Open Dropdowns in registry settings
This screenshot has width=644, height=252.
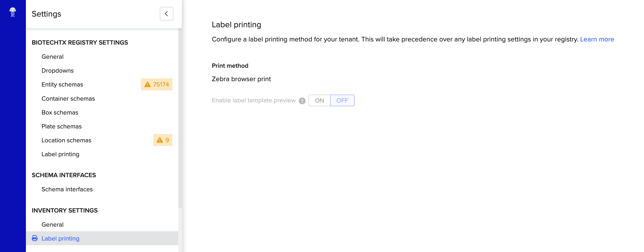tap(57, 70)
